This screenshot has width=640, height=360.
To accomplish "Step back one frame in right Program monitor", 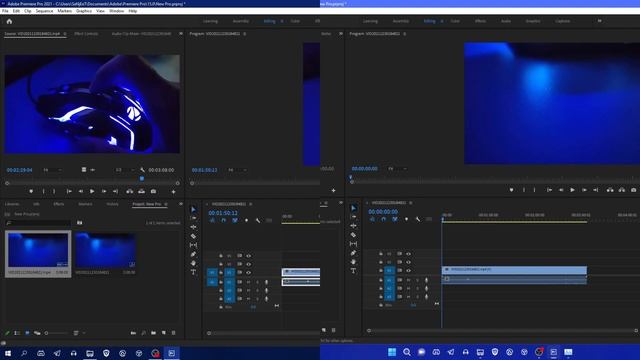I will [561, 190].
